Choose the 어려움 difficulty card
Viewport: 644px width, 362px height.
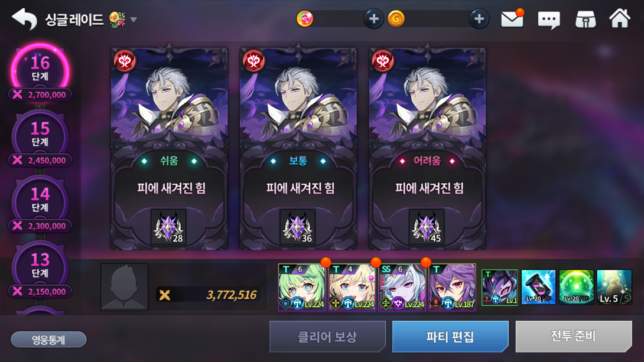(x=427, y=149)
